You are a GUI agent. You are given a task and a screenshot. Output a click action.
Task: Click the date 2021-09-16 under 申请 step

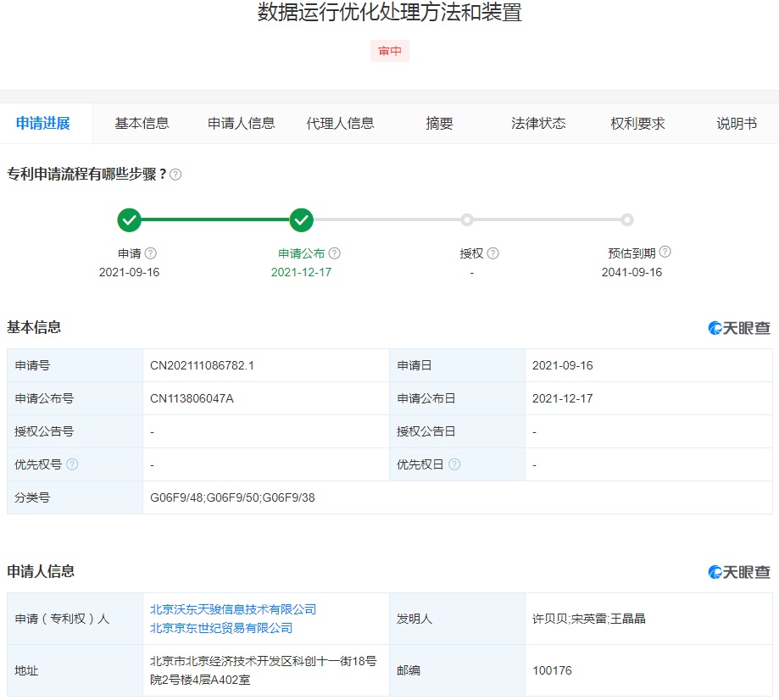[129, 272]
